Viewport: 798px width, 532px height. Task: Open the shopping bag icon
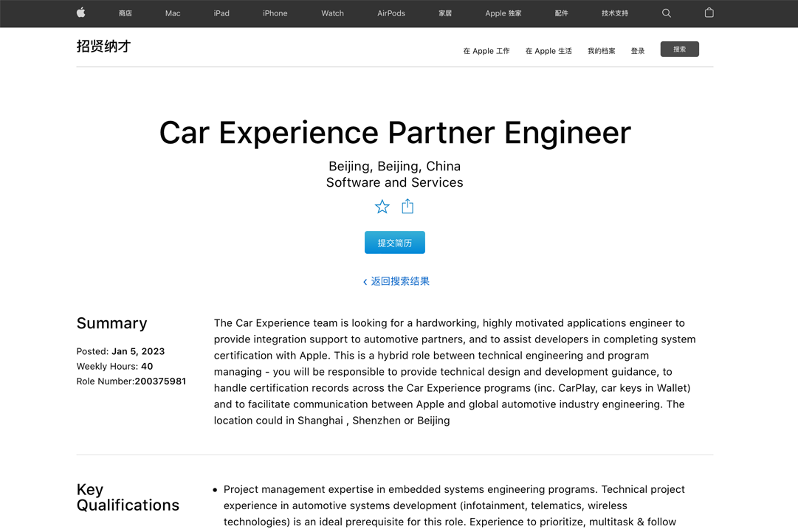click(x=709, y=13)
